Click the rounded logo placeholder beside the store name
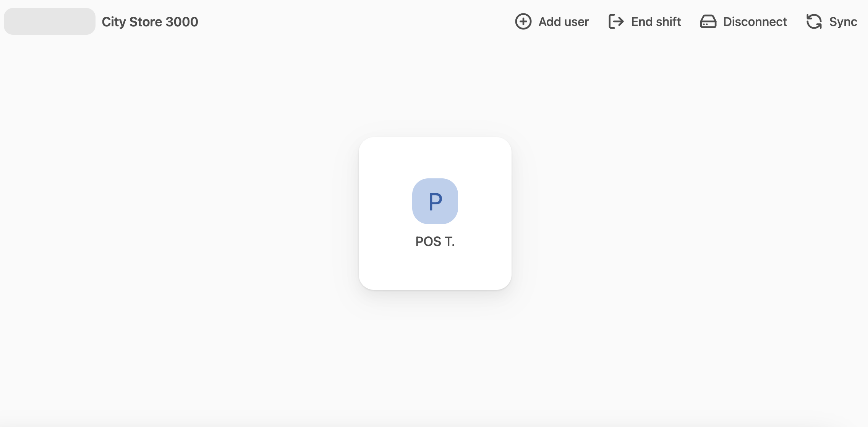 49,21
